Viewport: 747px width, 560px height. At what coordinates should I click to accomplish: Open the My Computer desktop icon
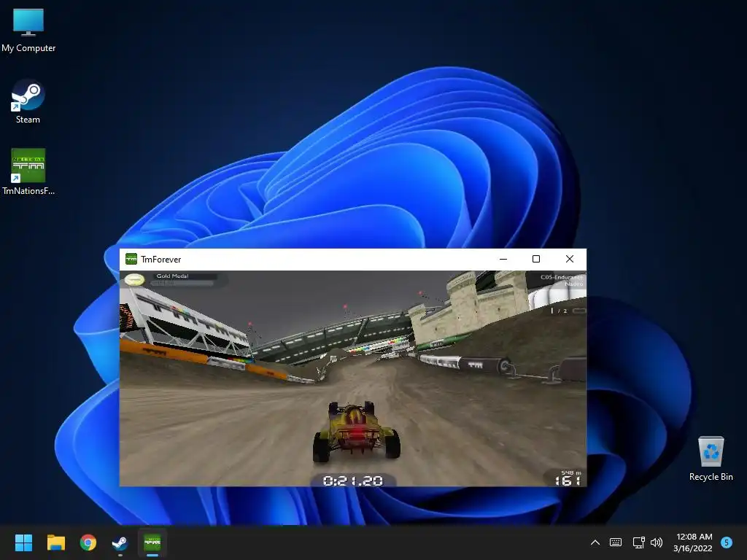[x=28, y=29]
